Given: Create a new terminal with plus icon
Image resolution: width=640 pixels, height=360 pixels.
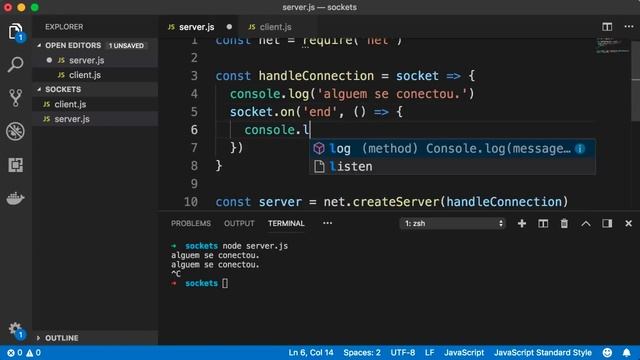Looking at the screenshot, I should point(522,223).
